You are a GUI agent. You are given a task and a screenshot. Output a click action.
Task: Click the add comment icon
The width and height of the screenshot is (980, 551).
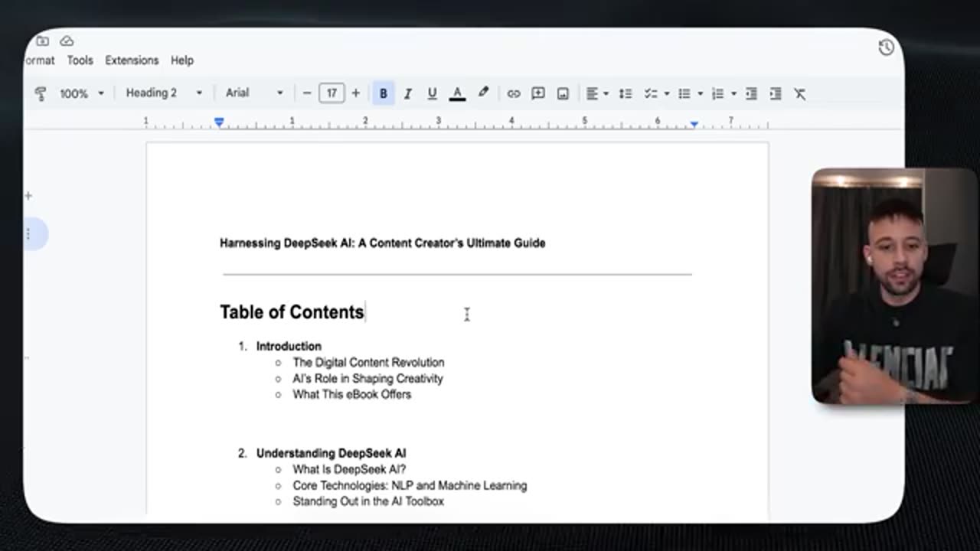point(538,93)
